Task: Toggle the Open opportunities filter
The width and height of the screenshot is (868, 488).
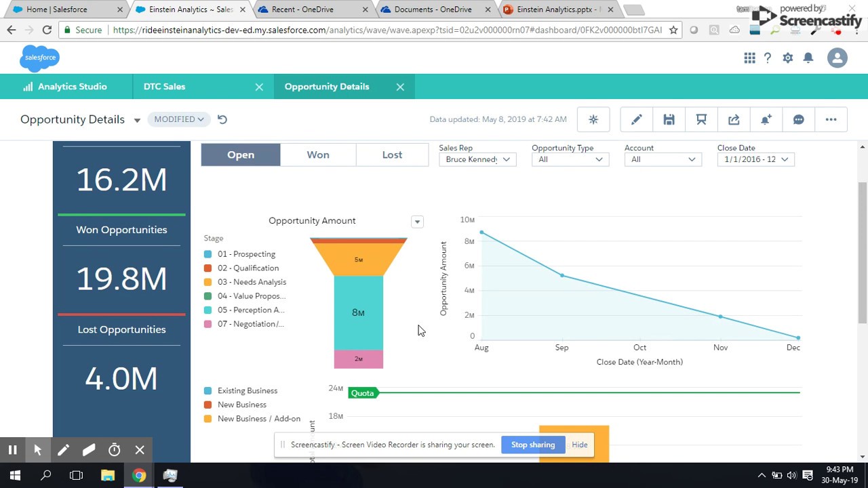Action: pos(241,155)
